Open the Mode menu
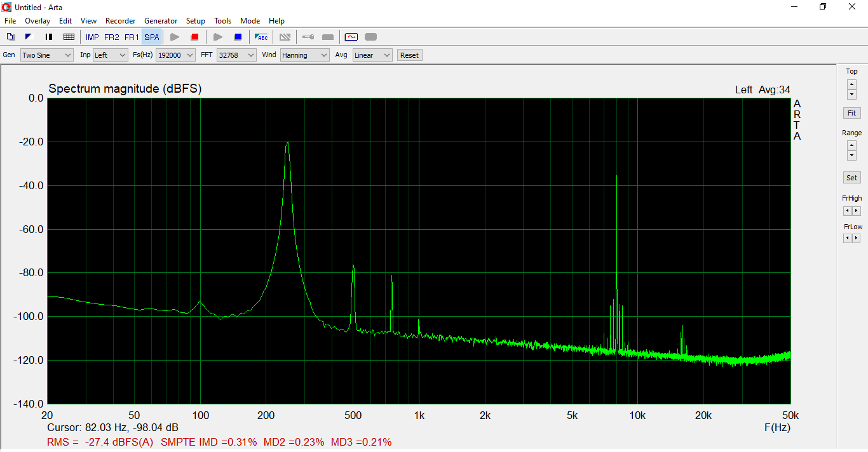 (250, 21)
